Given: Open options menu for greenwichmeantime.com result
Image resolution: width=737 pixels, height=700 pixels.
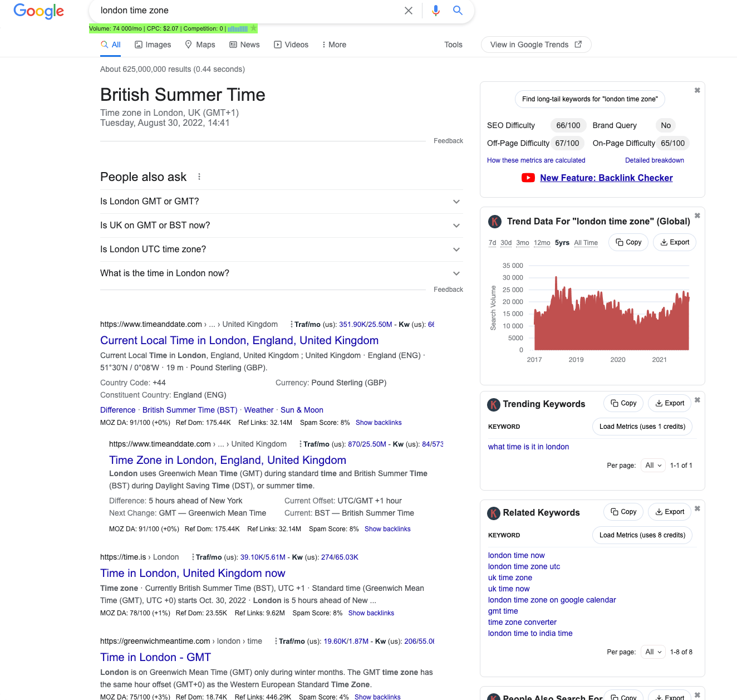Looking at the screenshot, I should coord(276,641).
